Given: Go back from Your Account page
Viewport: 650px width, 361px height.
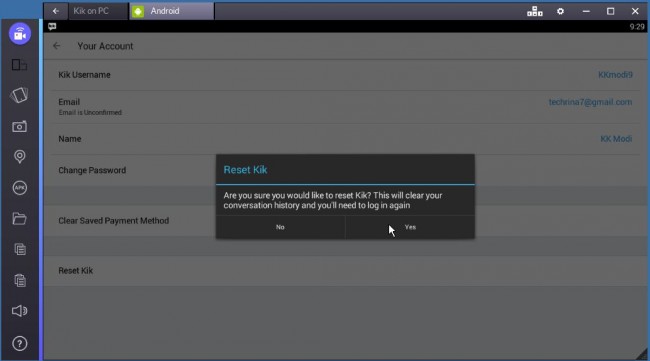Looking at the screenshot, I should (57, 46).
